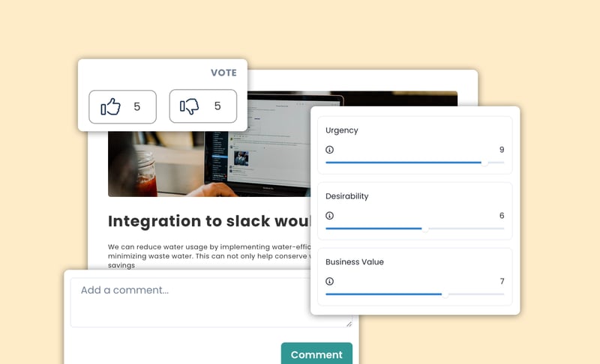Click the comment box resize handle
600x364 pixels.
349,324
